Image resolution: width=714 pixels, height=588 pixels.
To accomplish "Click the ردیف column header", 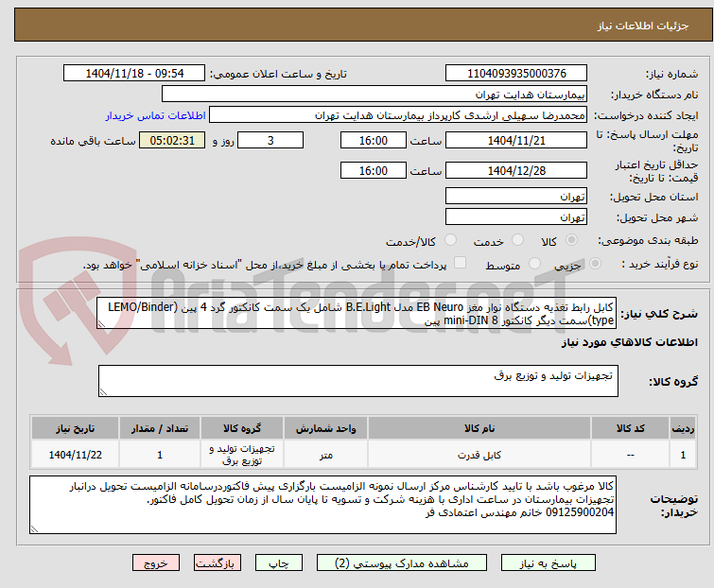I will click(x=683, y=428).
